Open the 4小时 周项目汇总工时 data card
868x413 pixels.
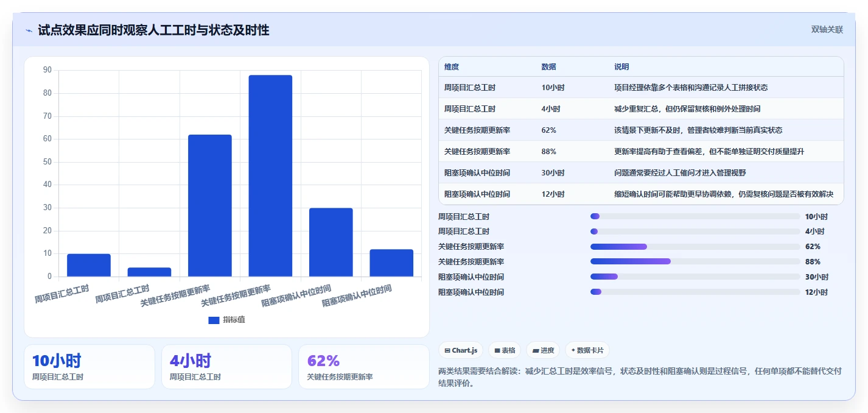point(227,367)
